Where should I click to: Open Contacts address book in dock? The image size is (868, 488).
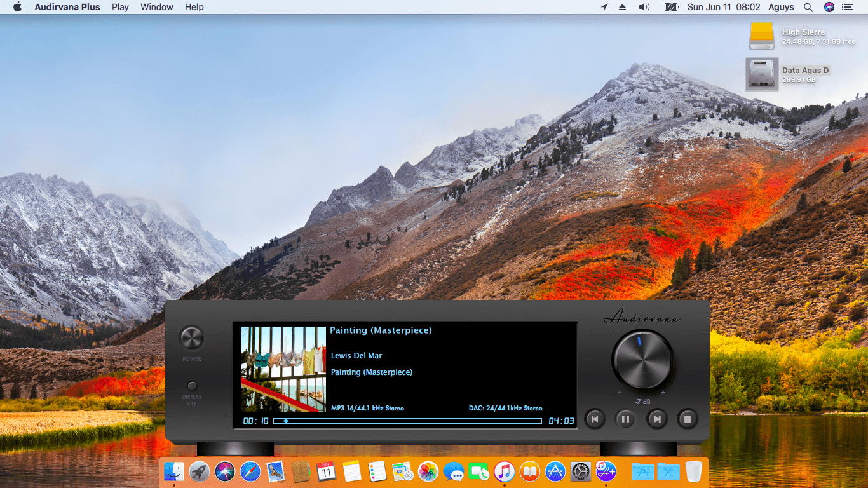coord(301,471)
